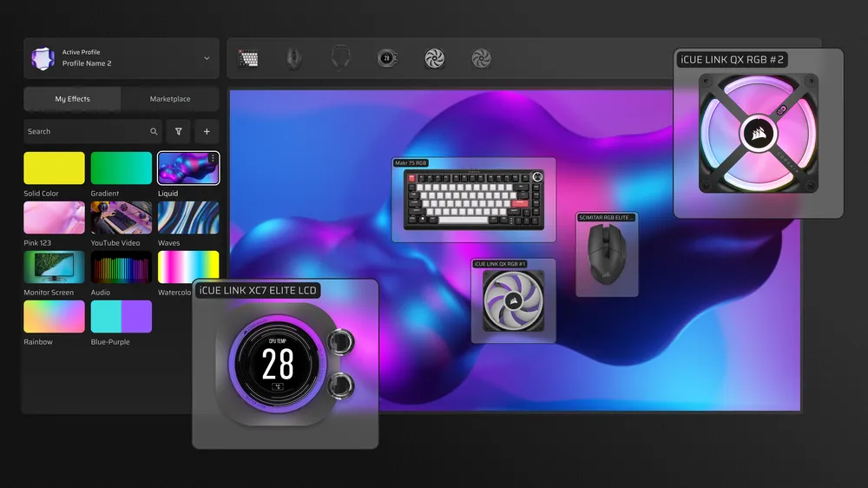Image resolution: width=868 pixels, height=488 pixels.
Task: Select the keyboard device icon in top bar
Action: click(248, 58)
